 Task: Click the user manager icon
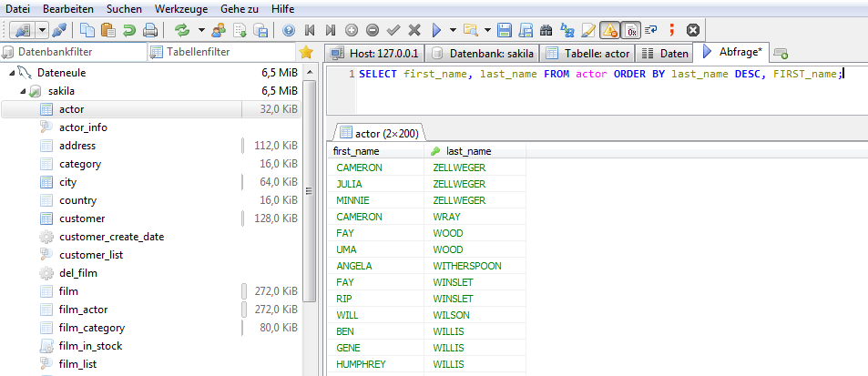(219, 30)
